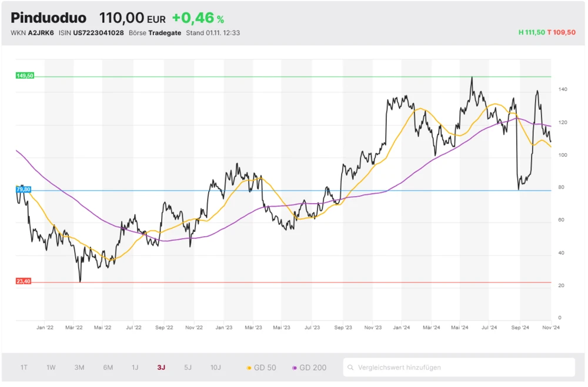The height and width of the screenshot is (387, 588).
Task: Switch to the 1J chart view
Action: click(x=135, y=368)
